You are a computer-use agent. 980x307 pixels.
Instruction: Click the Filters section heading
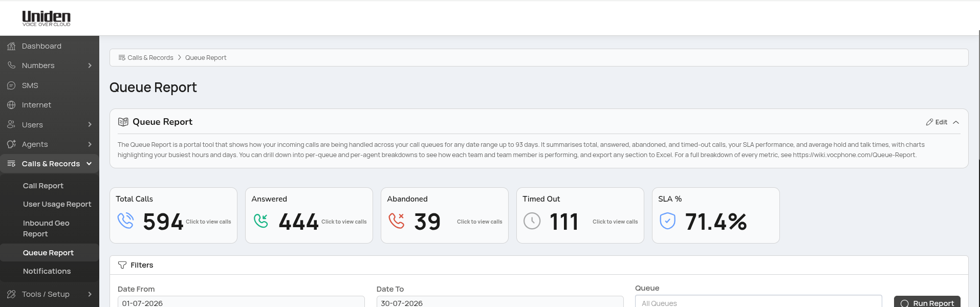[x=142, y=265]
